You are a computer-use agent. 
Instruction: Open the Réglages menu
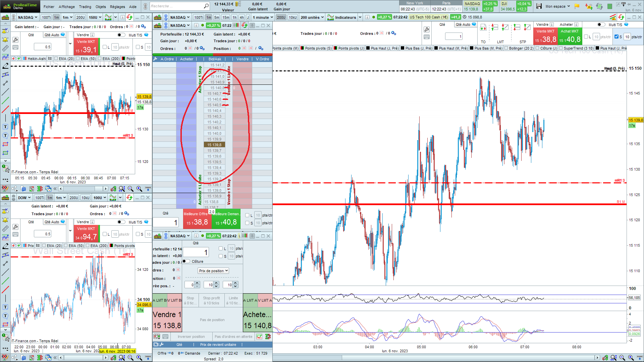coord(117,7)
